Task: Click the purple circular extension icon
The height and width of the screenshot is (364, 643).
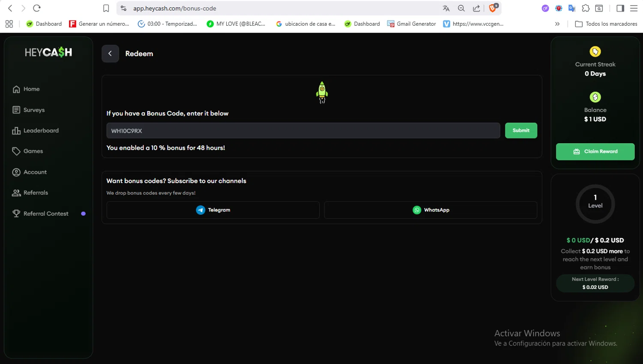Action: click(x=545, y=8)
